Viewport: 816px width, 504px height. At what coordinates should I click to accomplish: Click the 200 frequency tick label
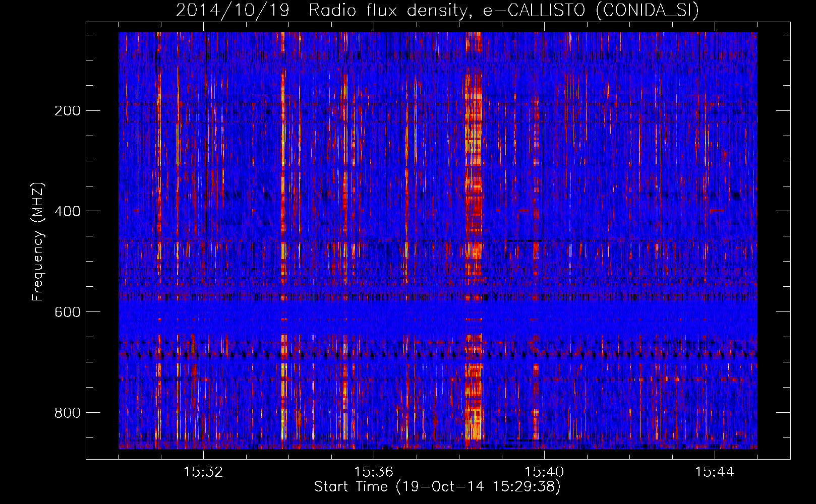(x=68, y=111)
